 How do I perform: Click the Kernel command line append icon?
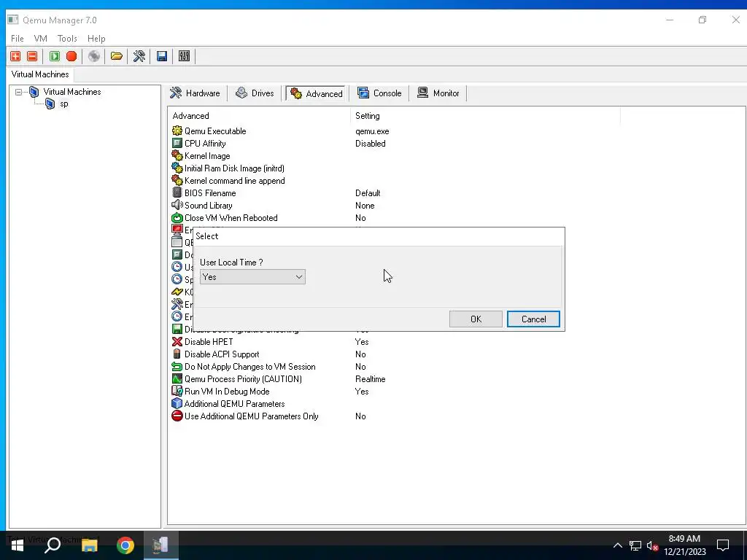coord(177,181)
